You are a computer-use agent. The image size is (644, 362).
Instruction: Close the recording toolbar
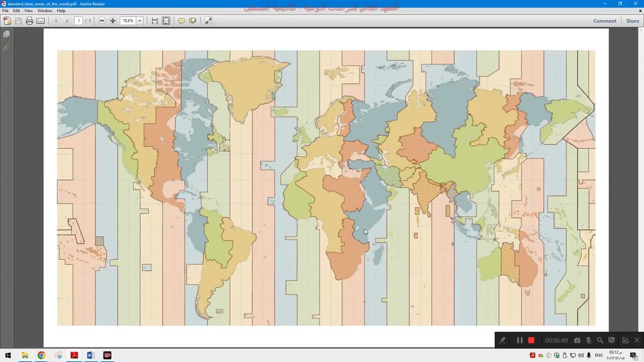tap(637, 340)
